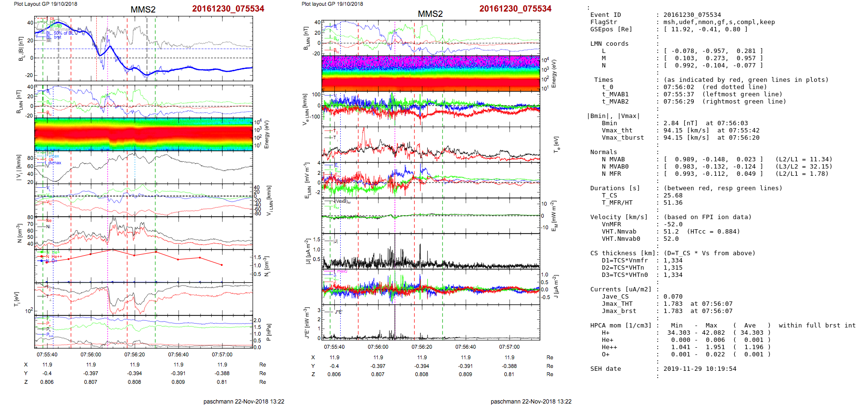
Task: Click the paschmann footer under the left plot
Action: pos(243,401)
